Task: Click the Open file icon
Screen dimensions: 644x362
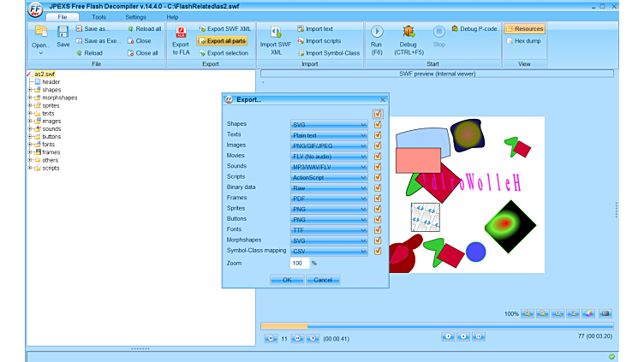Action: 41,31
